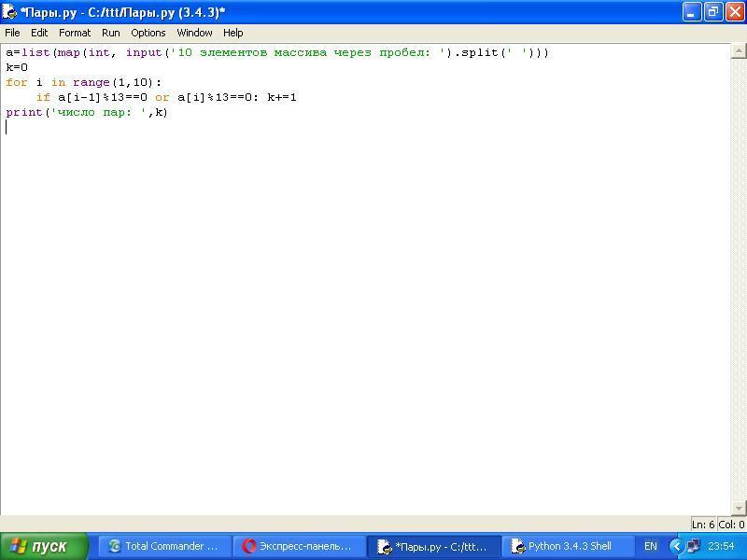The height and width of the screenshot is (560, 747).
Task: Switch to Total Commander in the taskbar
Action: pos(162,546)
